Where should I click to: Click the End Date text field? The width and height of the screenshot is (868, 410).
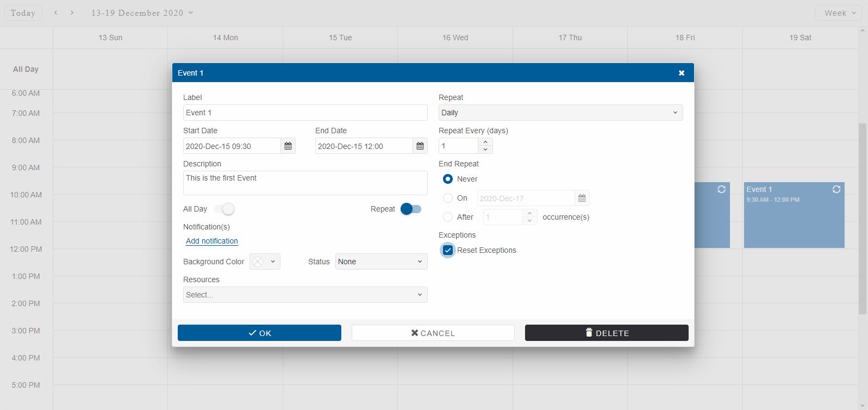click(x=364, y=146)
